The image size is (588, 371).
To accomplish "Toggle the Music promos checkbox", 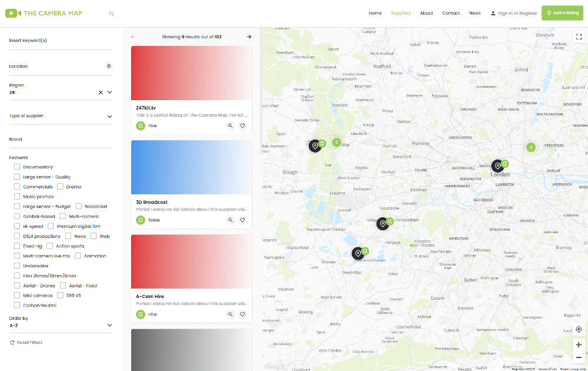I will pos(17,196).
